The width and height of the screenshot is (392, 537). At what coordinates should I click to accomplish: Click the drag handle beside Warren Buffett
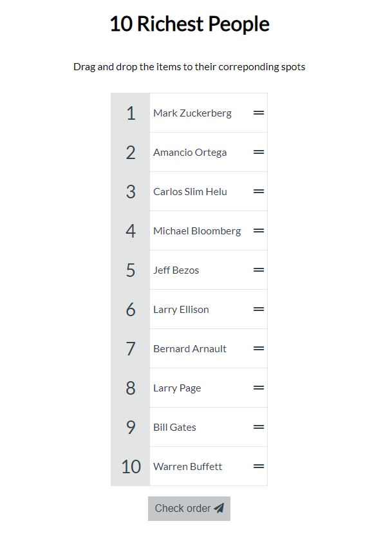(x=259, y=466)
